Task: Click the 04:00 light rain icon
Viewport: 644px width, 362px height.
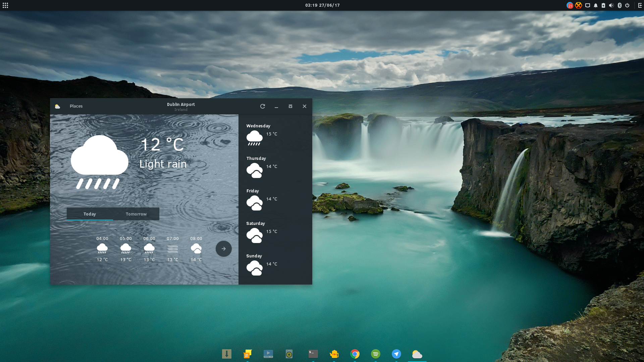Action: pos(102,249)
